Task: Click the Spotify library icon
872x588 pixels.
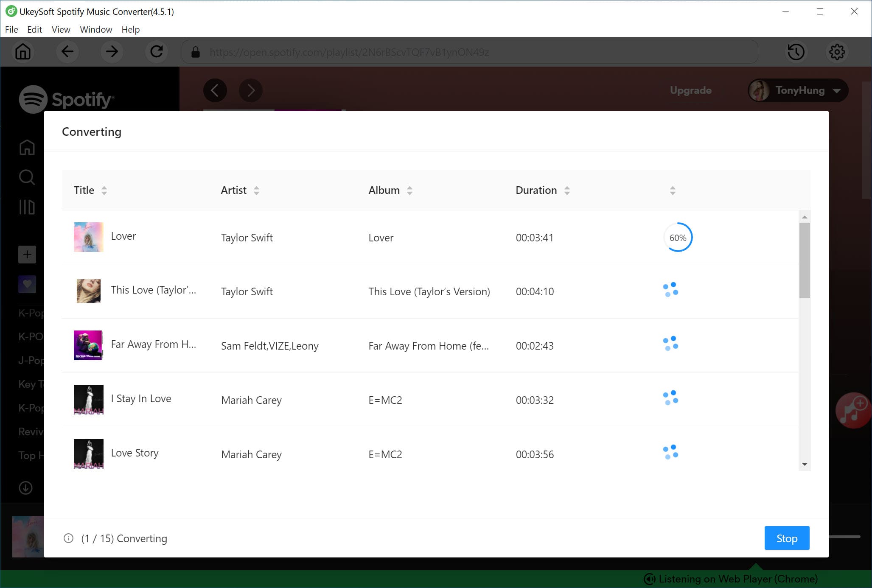Action: tap(26, 207)
